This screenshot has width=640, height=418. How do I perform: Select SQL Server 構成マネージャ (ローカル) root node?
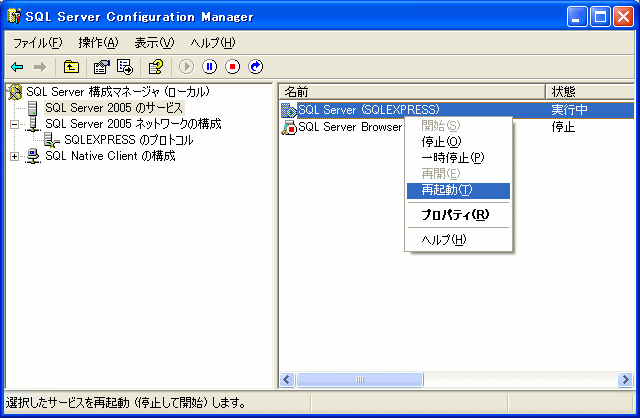[x=118, y=92]
